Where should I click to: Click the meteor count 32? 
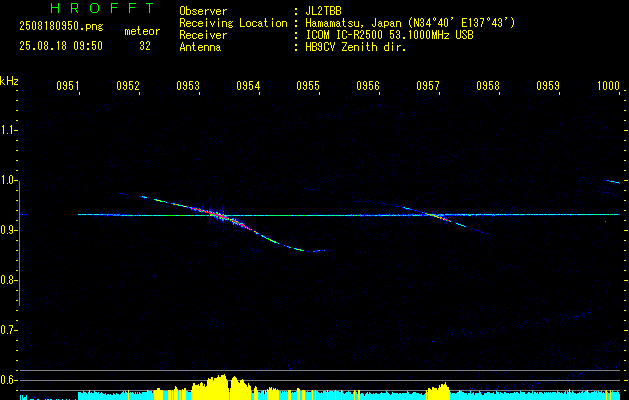tap(145, 46)
